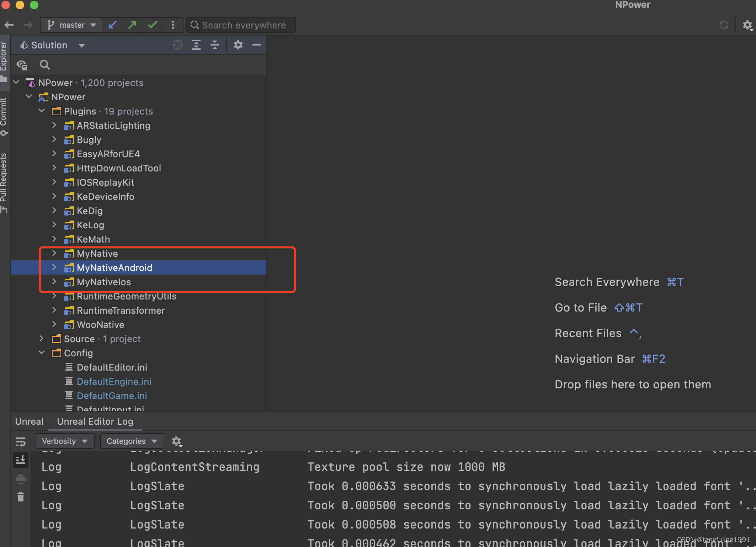Image resolution: width=756 pixels, height=547 pixels.
Task: Click the Commit green checkmark icon
Action: click(152, 25)
